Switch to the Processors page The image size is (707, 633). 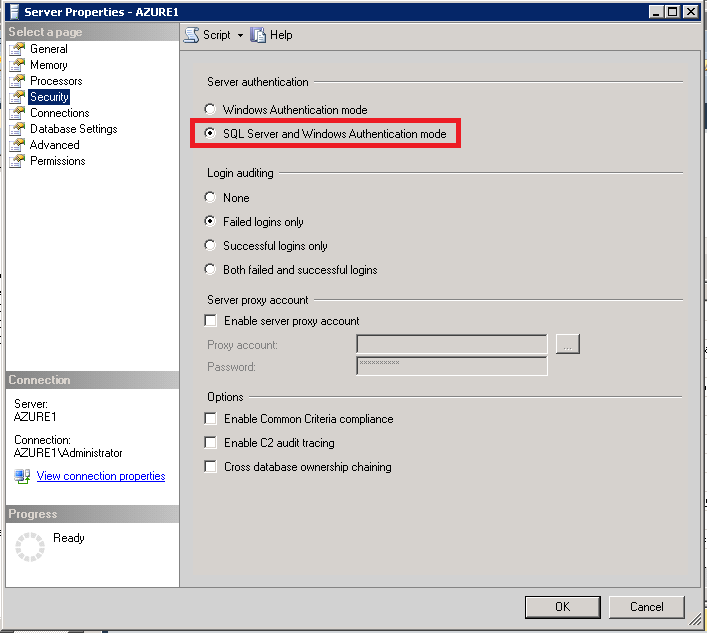point(56,81)
